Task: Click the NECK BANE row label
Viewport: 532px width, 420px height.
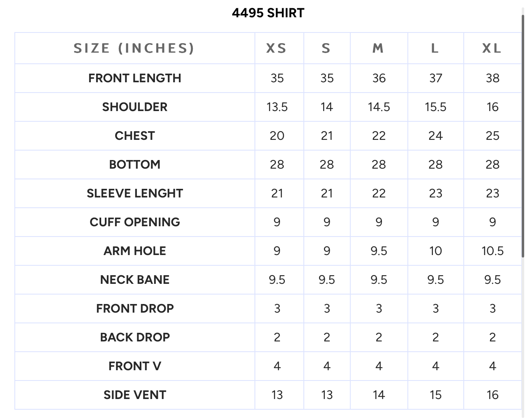Action: pos(135,280)
